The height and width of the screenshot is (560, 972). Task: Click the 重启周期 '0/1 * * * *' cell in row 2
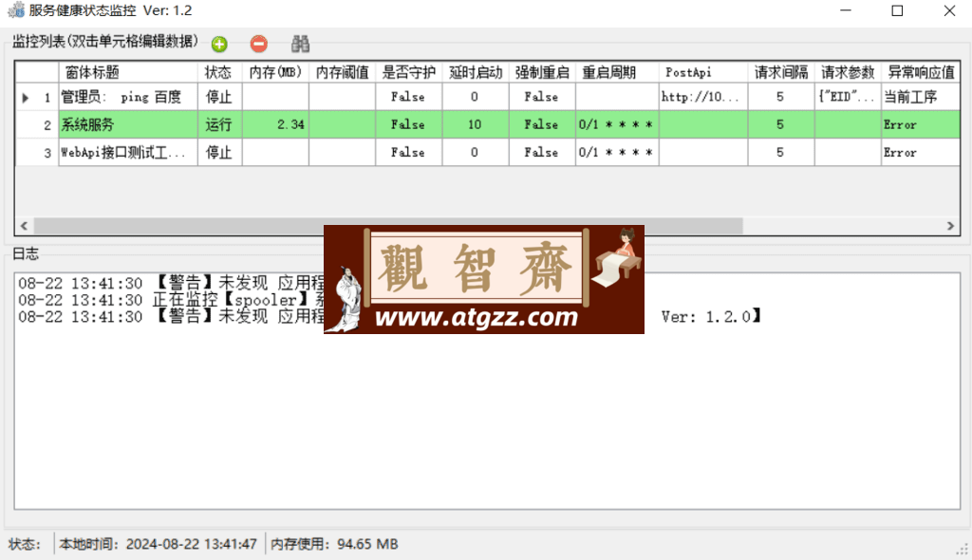point(617,124)
